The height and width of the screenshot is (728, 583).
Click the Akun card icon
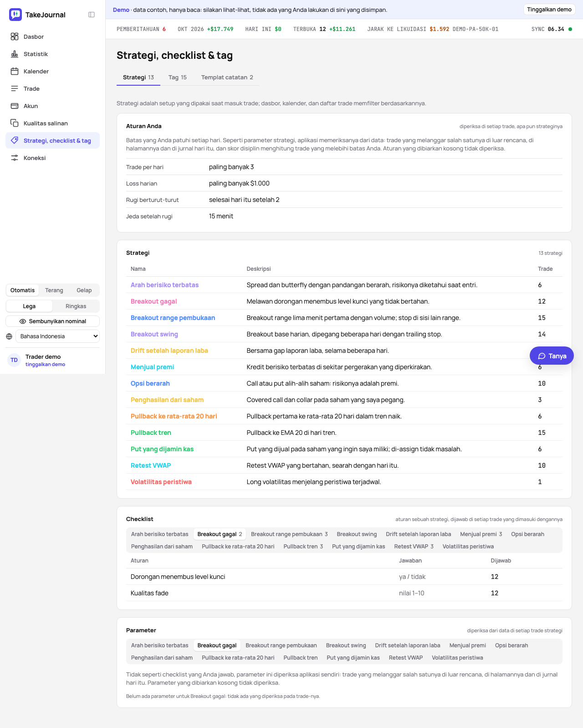pyautogui.click(x=15, y=106)
